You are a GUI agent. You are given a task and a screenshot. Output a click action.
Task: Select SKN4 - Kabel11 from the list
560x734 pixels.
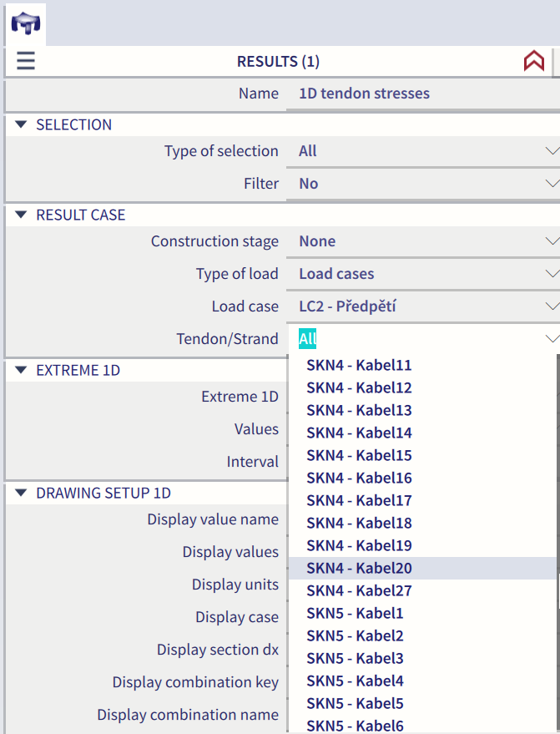pos(359,366)
